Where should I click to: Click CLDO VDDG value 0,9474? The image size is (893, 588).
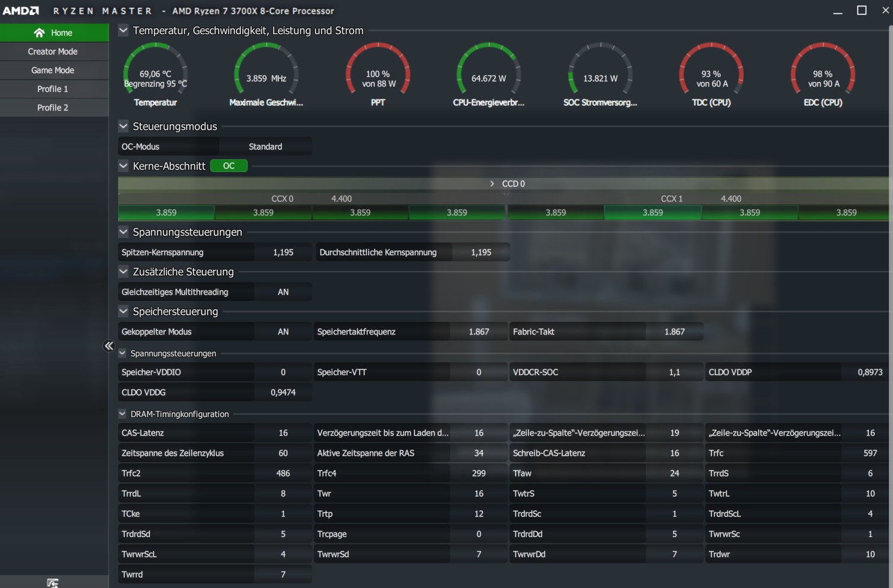(x=283, y=393)
